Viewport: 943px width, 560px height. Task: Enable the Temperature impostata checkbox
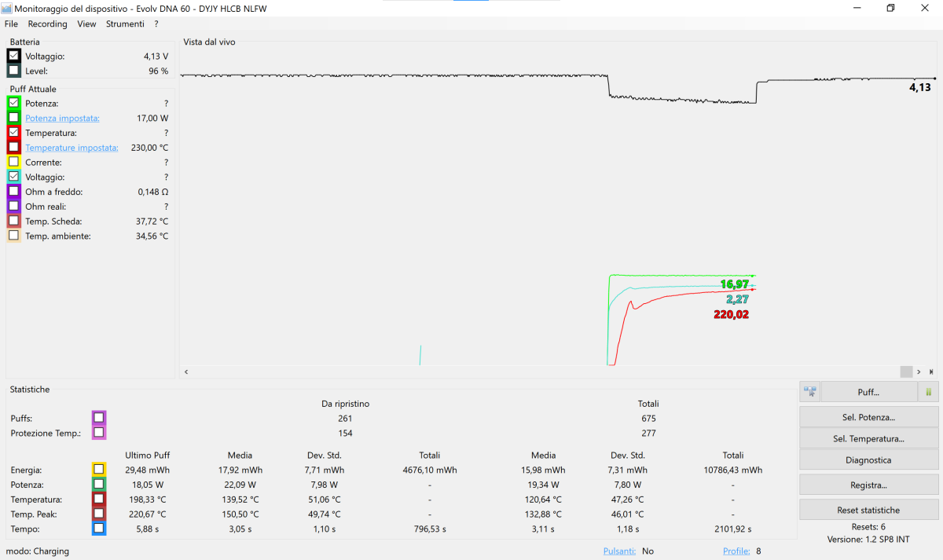pos(13,147)
